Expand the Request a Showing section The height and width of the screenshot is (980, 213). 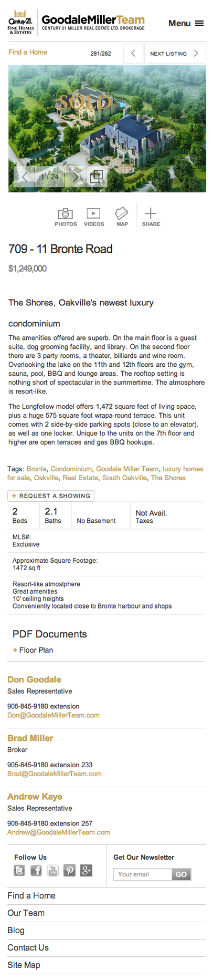tap(51, 496)
